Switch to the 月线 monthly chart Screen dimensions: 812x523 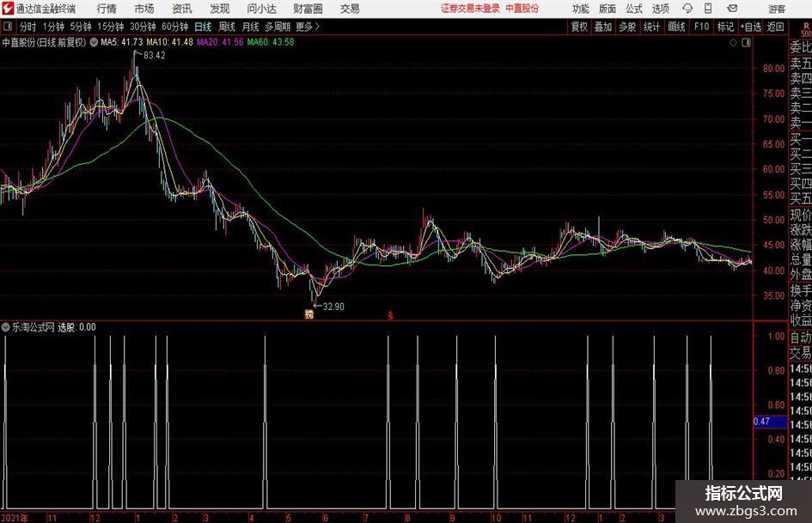[250, 27]
